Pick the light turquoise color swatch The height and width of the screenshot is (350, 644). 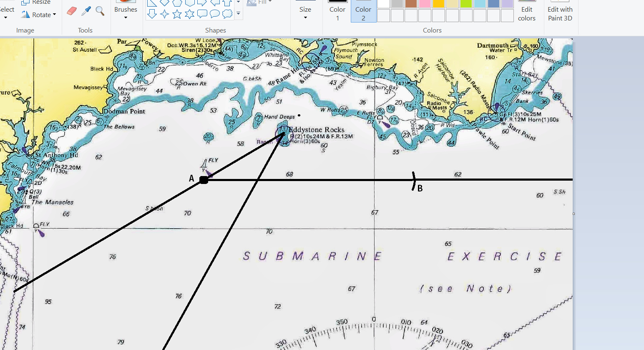pos(480,3)
